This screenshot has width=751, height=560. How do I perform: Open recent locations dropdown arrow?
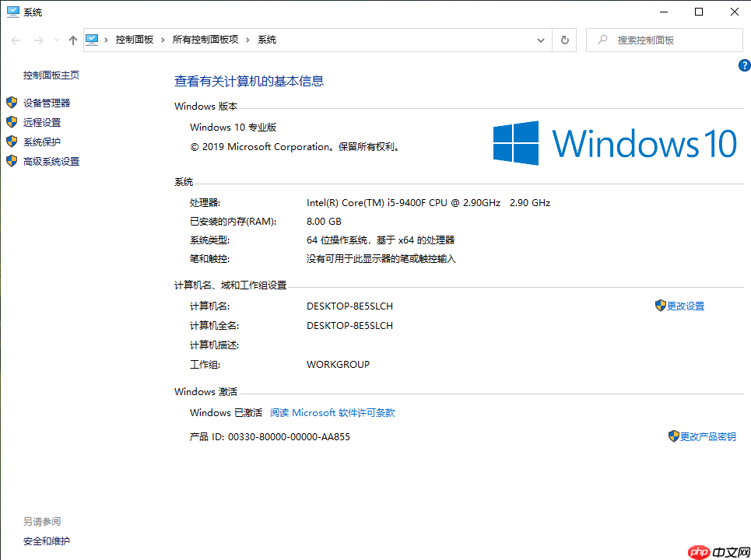(57, 40)
